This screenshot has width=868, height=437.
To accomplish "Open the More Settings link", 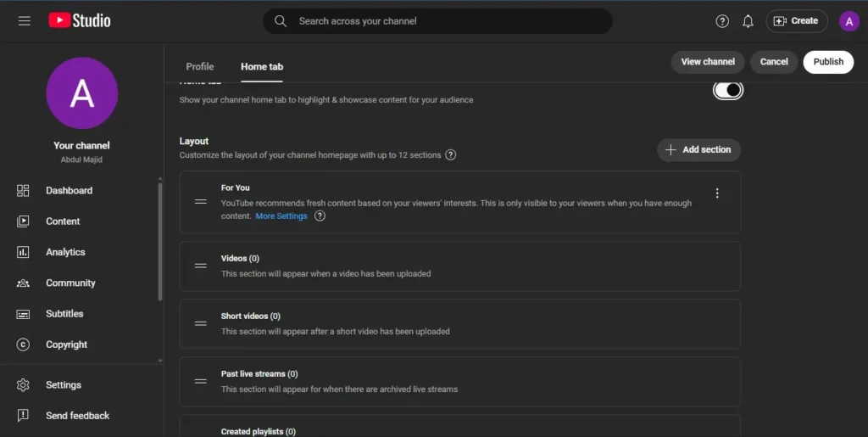I will pos(281,216).
